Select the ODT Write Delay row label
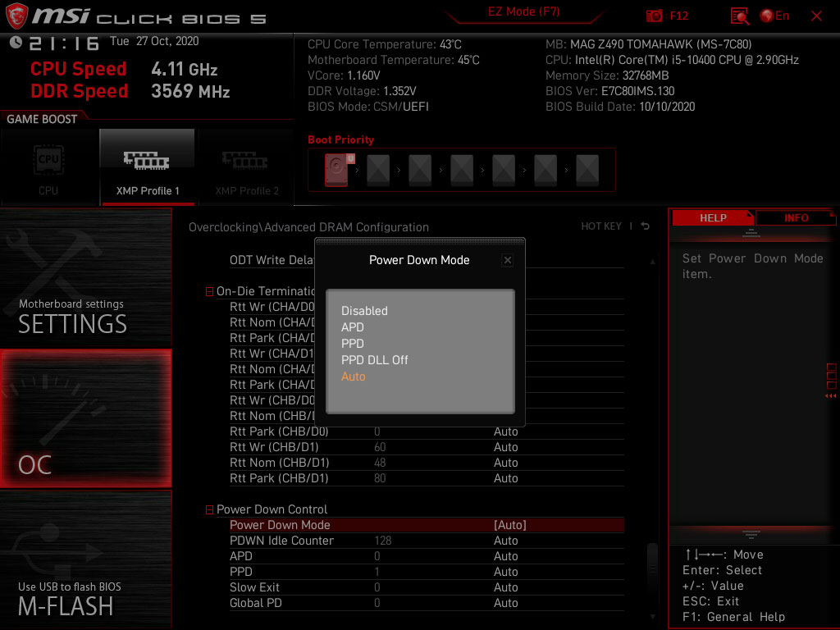The image size is (840, 630). [272, 260]
